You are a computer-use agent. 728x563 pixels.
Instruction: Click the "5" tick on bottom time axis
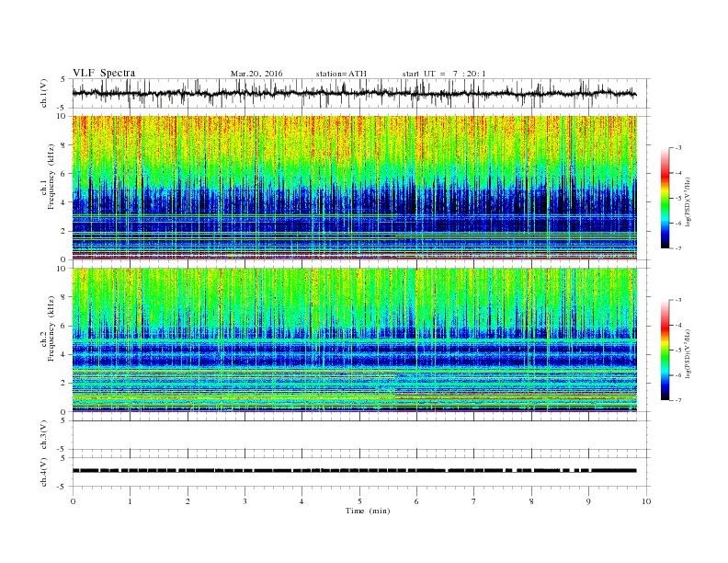pos(359,501)
